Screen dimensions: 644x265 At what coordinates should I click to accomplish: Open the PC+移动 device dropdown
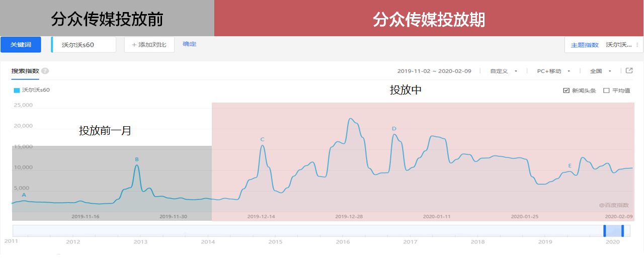pos(553,71)
